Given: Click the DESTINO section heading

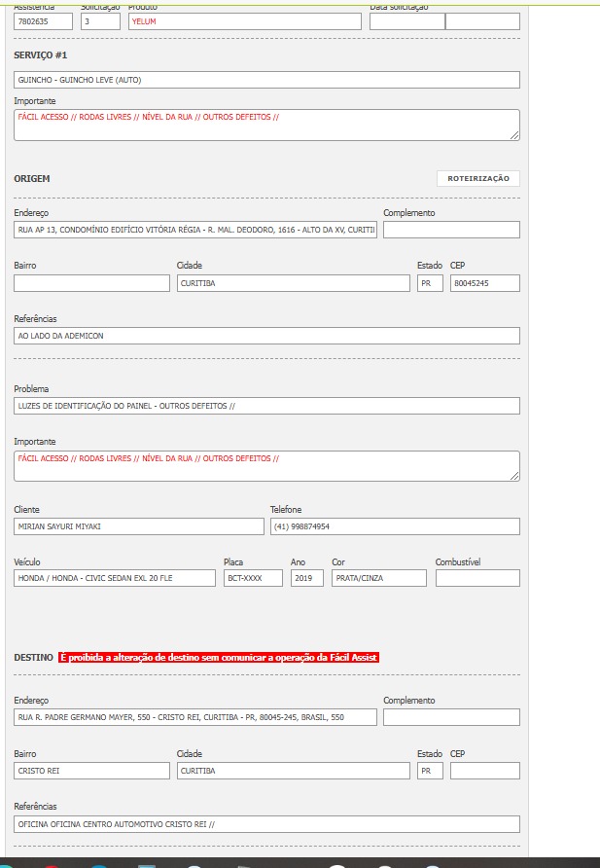Looking at the screenshot, I should [33, 657].
